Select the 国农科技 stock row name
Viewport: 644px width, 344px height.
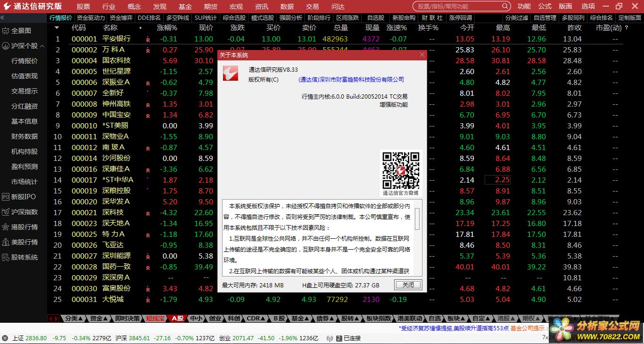point(116,61)
